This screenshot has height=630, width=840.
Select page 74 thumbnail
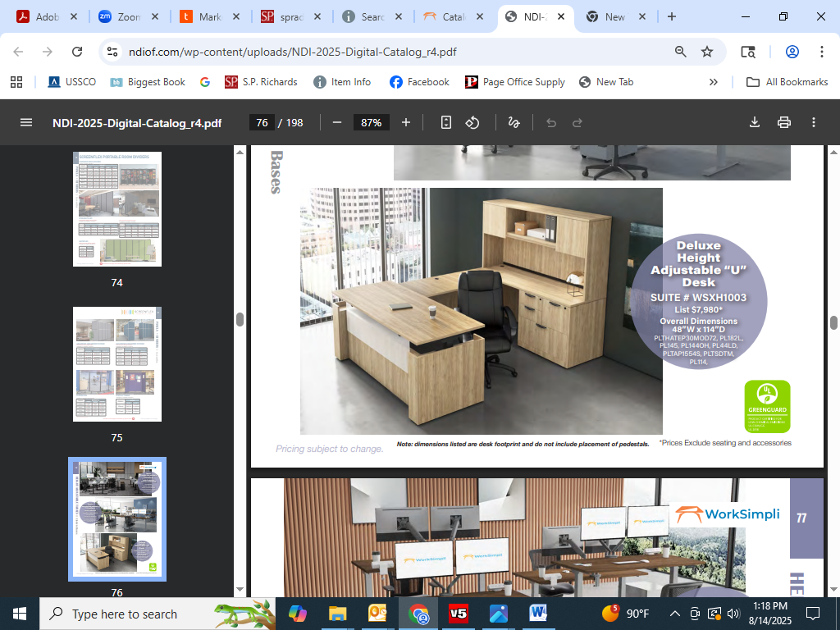(117, 209)
